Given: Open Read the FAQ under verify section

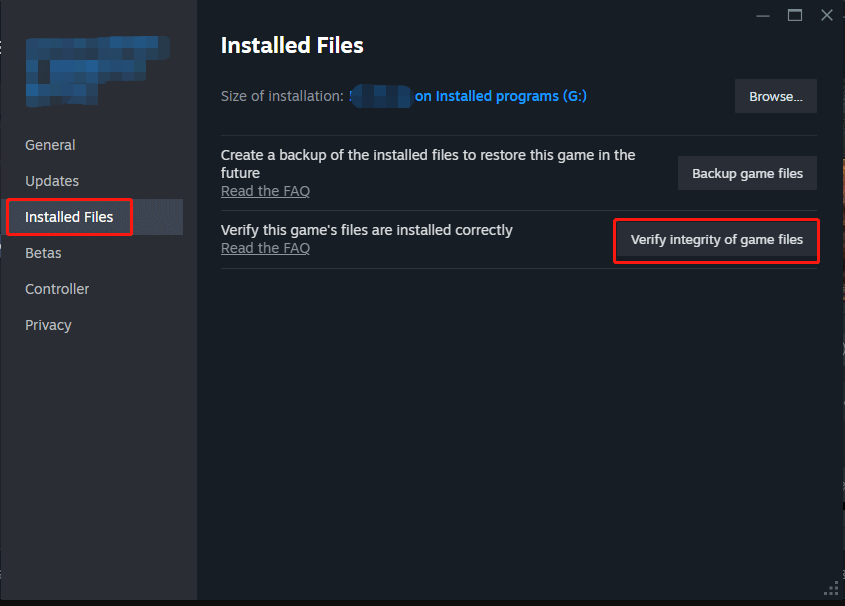Looking at the screenshot, I should pyautogui.click(x=265, y=247).
